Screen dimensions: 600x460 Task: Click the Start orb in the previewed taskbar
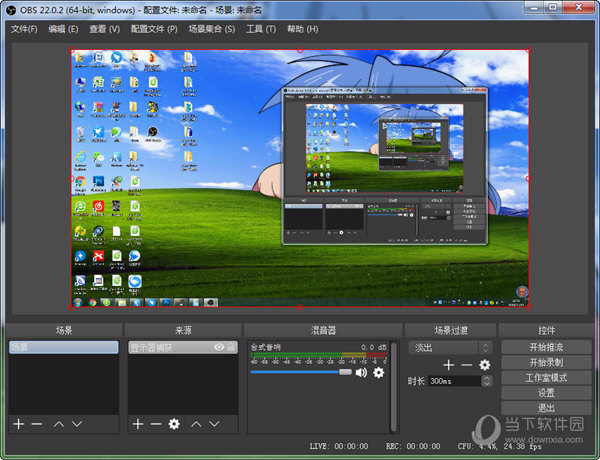coord(78,303)
